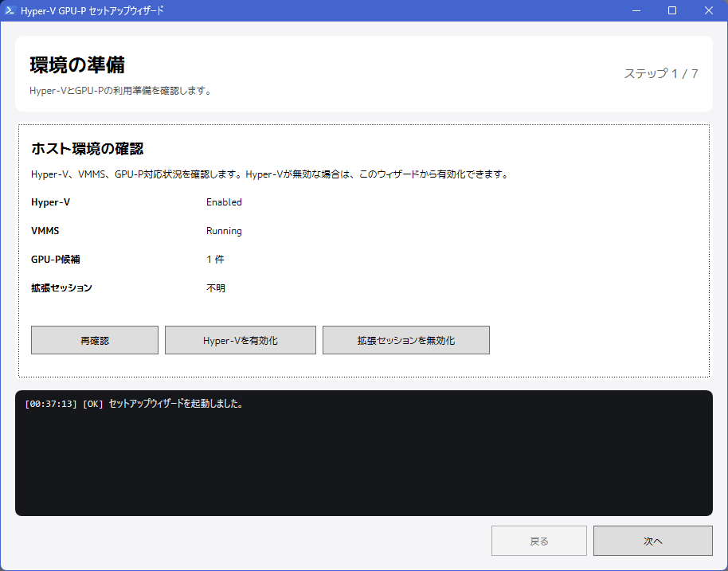This screenshot has height=571, width=728.
Task: Select the 'Running' VMMS status value
Action: point(224,231)
